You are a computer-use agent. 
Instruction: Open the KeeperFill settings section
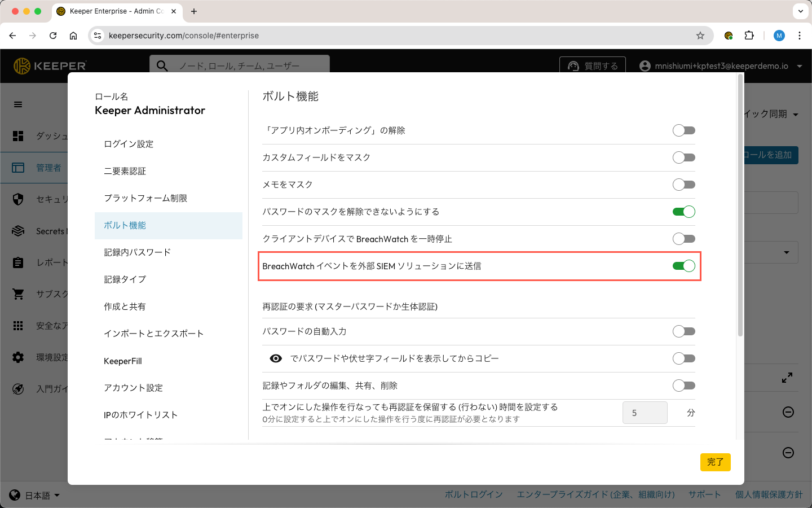[x=123, y=361]
